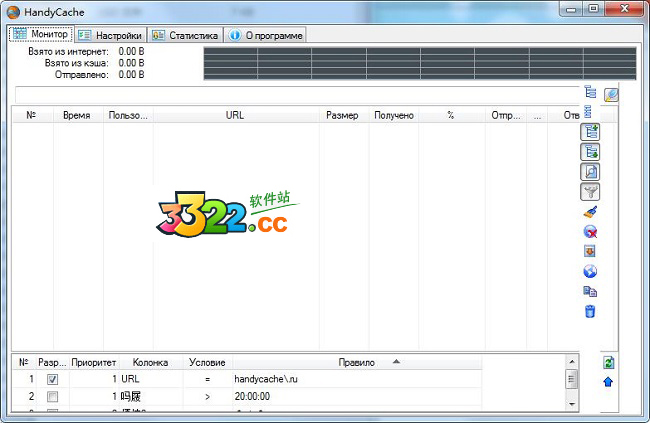Click the green refresh rules icon
The height and width of the screenshot is (423, 650).
pyautogui.click(x=608, y=363)
